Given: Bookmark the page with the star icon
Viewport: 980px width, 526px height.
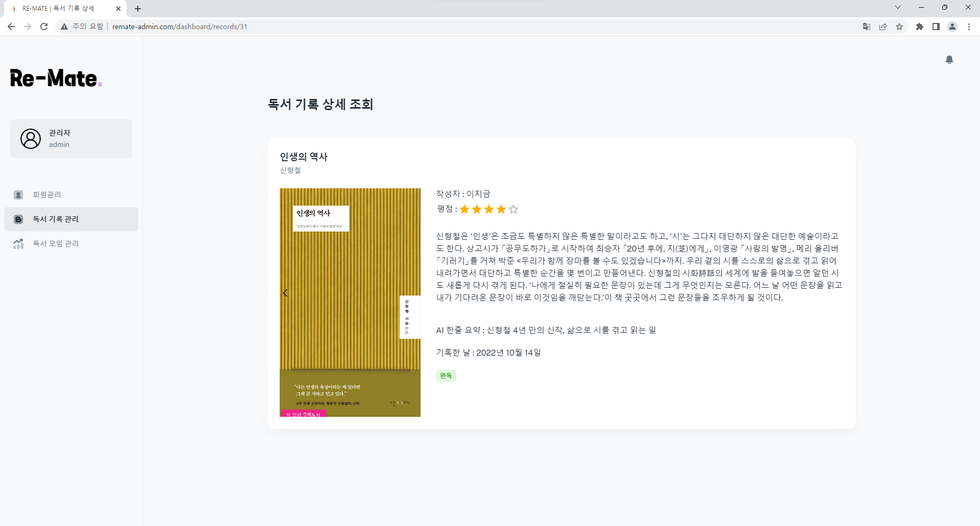Looking at the screenshot, I should tap(900, 27).
